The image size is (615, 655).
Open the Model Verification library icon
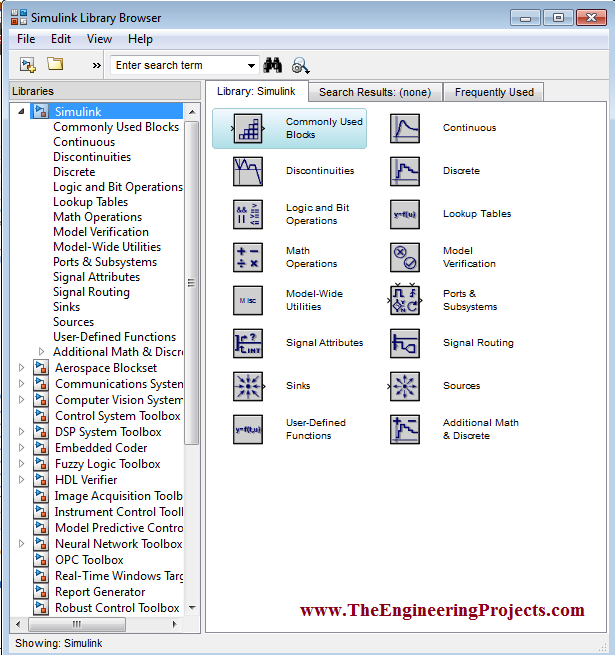tap(405, 257)
